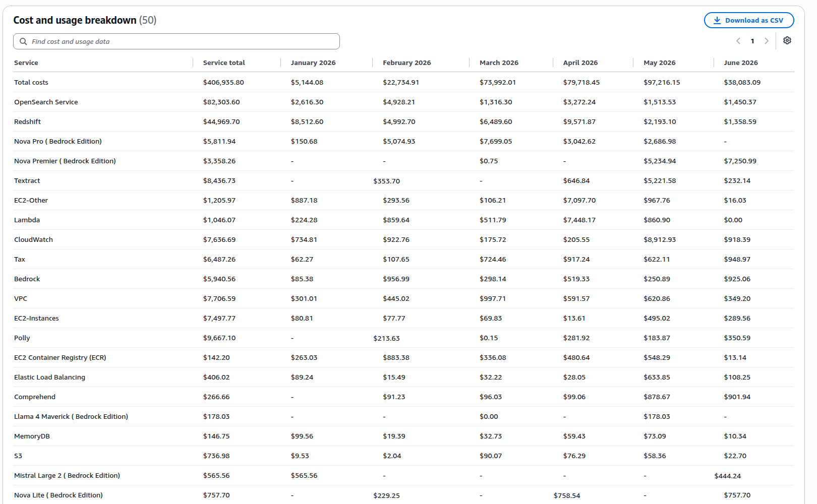
Task: Click Total costs May value $97,216.15
Action: click(662, 82)
